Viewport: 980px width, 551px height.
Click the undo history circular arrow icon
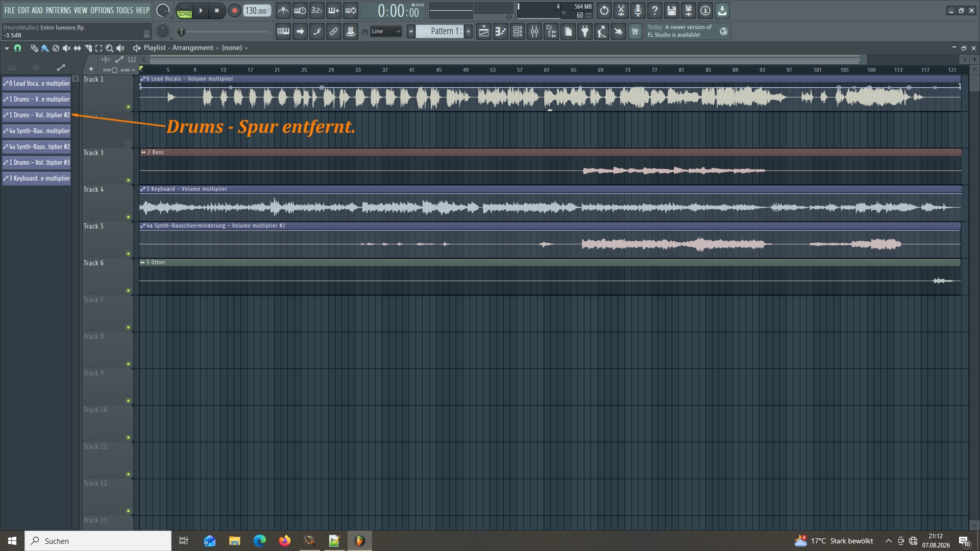click(604, 11)
